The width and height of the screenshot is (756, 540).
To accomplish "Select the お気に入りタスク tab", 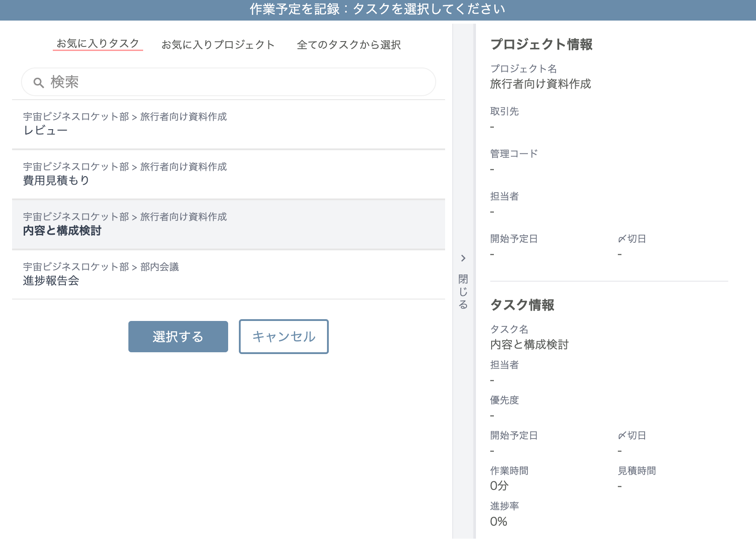I will pyautogui.click(x=98, y=44).
